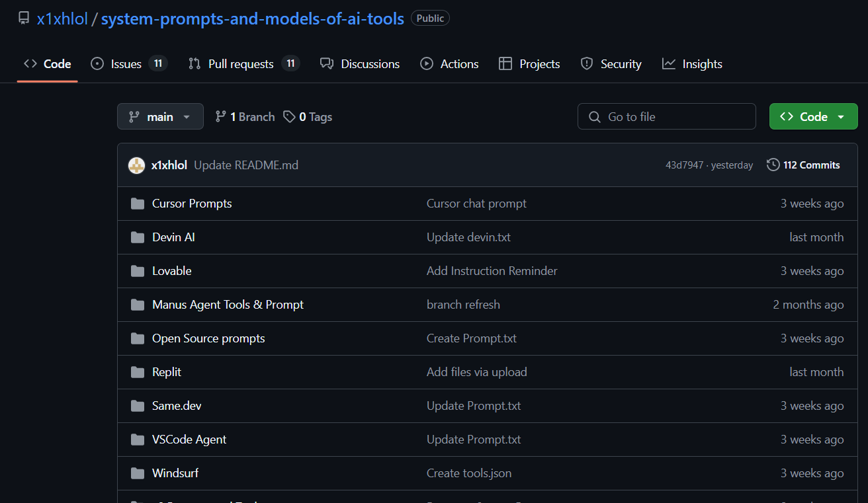Image resolution: width=868 pixels, height=503 pixels.
Task: Open the main branch selector dropdown
Action: point(160,116)
